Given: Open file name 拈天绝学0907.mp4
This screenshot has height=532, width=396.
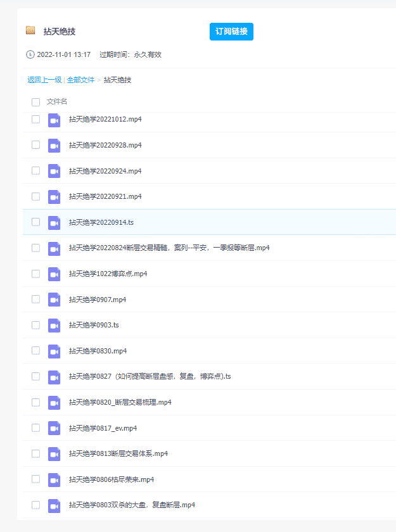Looking at the screenshot, I should (98, 300).
